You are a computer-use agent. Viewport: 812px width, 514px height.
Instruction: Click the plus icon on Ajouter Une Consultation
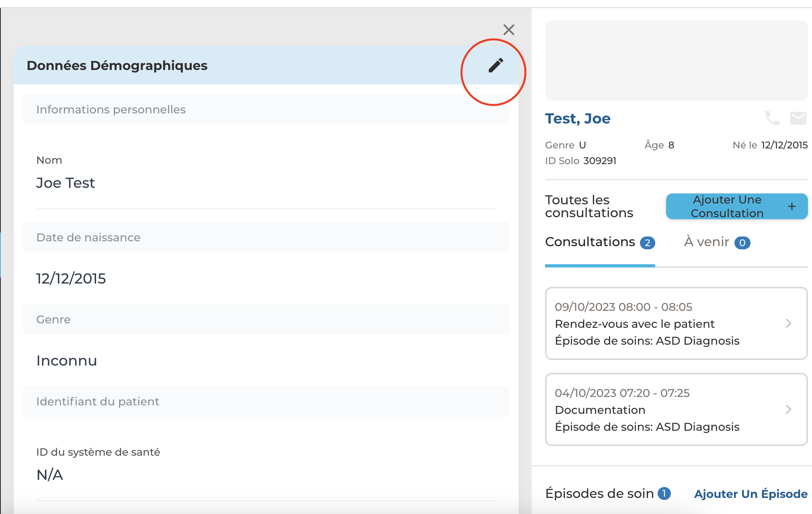[791, 206]
